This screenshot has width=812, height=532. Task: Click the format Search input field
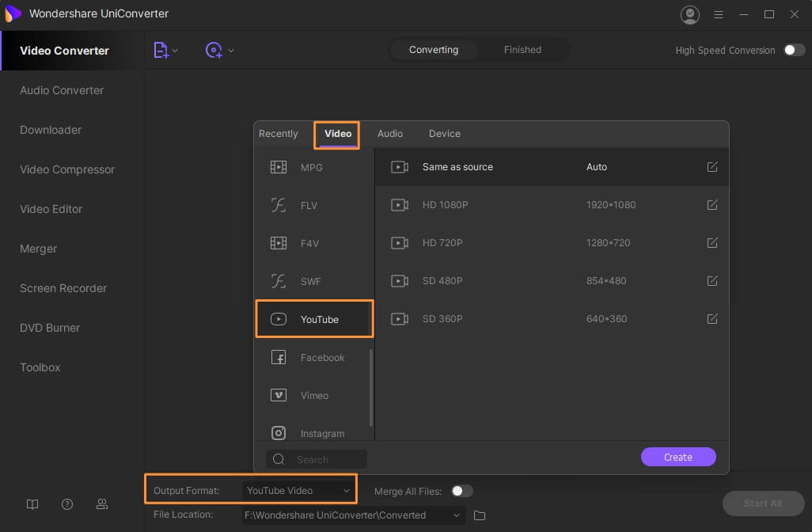click(x=328, y=459)
